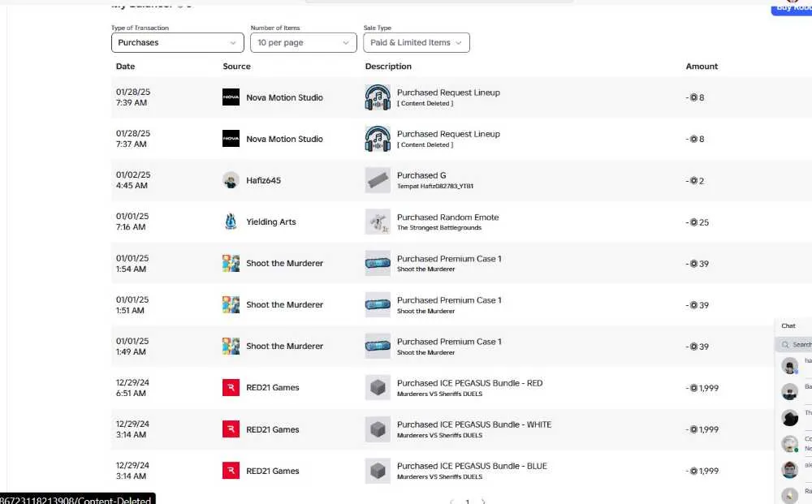The width and height of the screenshot is (812, 504).
Task: Click the grey cube thumbnail for ICE PEGASUS Bundle - BLUE
Action: [378, 471]
